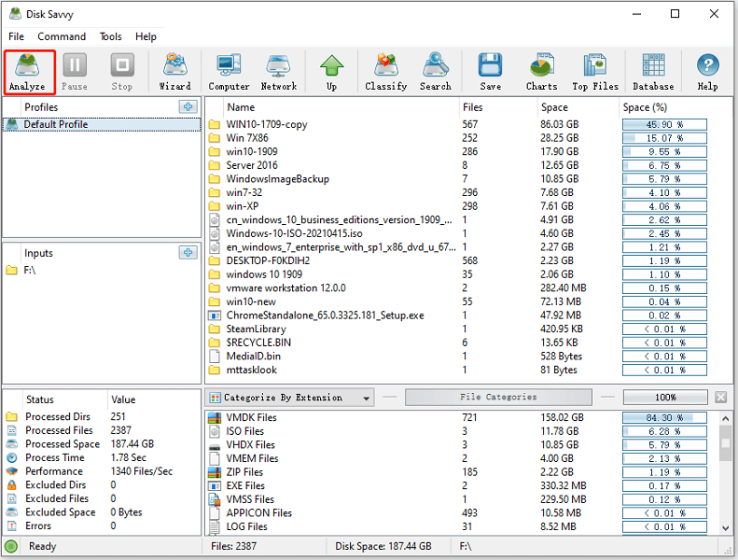Image resolution: width=738 pixels, height=560 pixels.
Task: Click the Charts toolbar icon
Action: pos(541,72)
